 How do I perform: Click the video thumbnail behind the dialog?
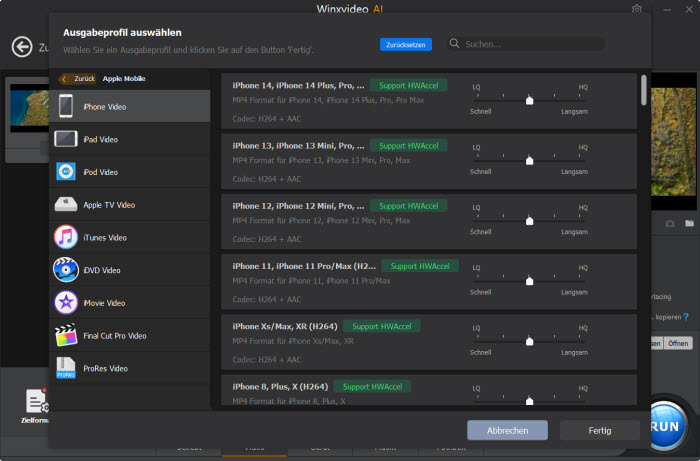tap(29, 108)
